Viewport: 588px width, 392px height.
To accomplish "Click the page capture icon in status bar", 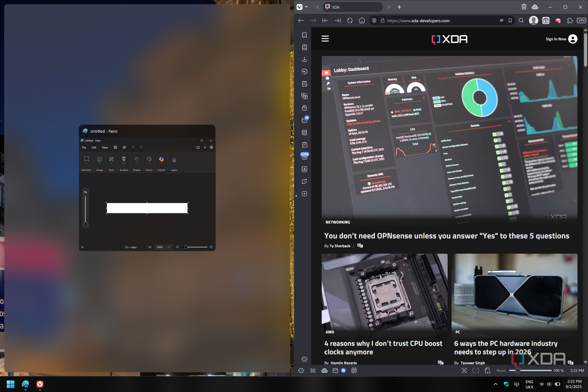I will (x=464, y=371).
